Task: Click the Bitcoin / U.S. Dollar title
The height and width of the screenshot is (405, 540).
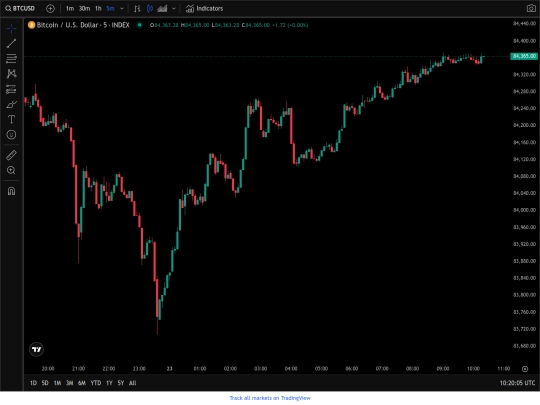Action: pos(83,25)
